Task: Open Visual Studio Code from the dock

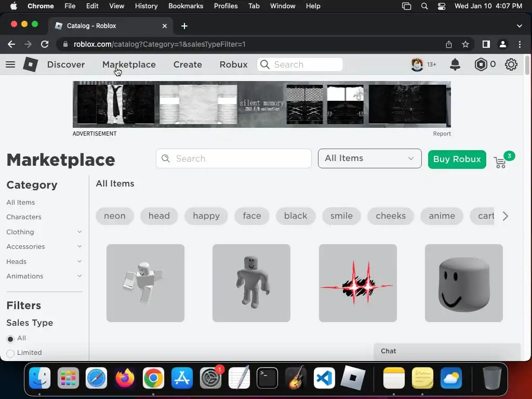Action: click(x=324, y=378)
